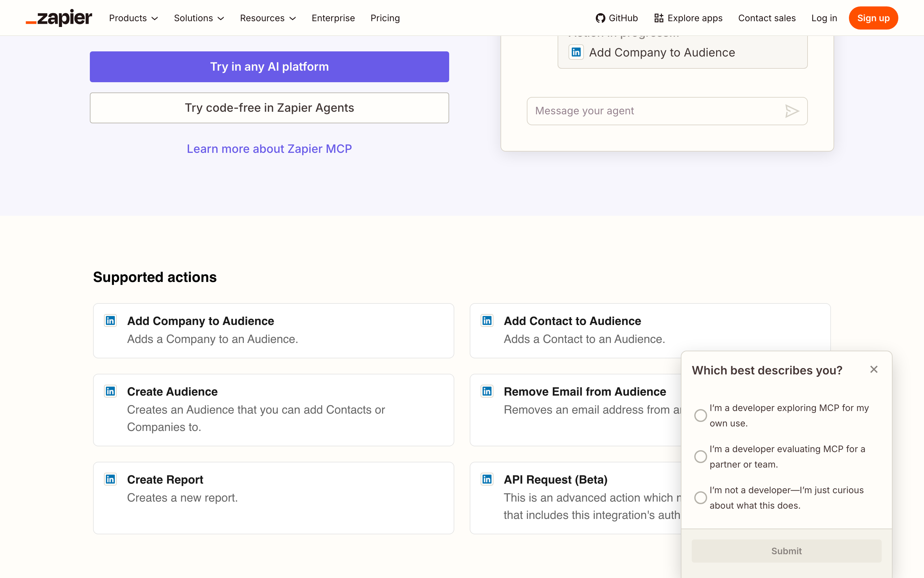924x578 pixels.
Task: Click the Sign up button
Action: point(873,18)
